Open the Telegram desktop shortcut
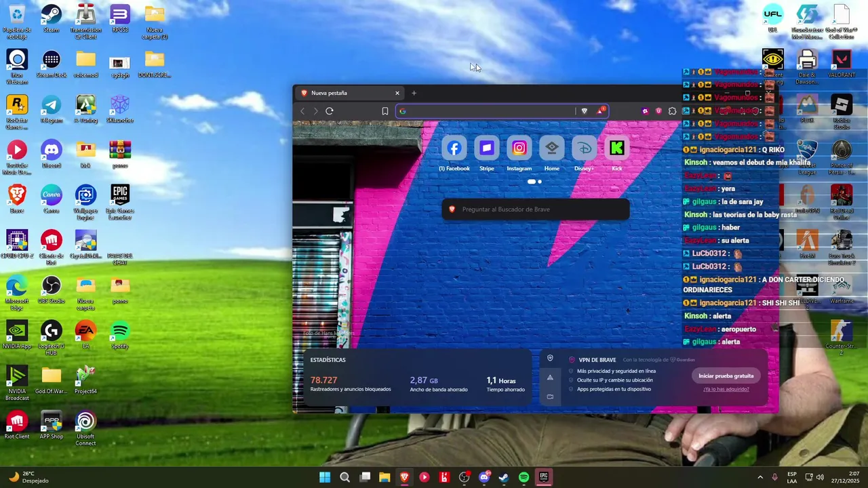Image resolution: width=868 pixels, height=488 pixels. pos(51,110)
